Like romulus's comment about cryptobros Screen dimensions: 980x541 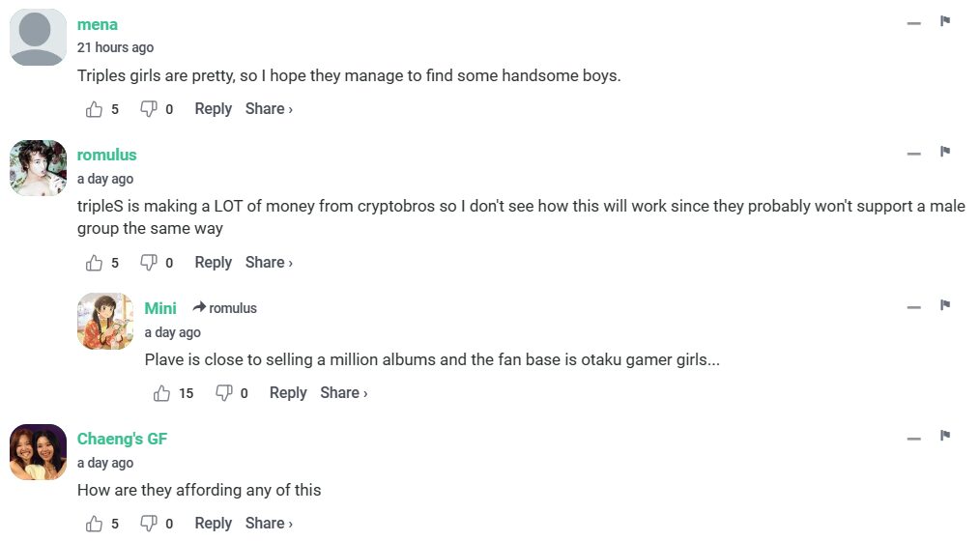tap(94, 263)
